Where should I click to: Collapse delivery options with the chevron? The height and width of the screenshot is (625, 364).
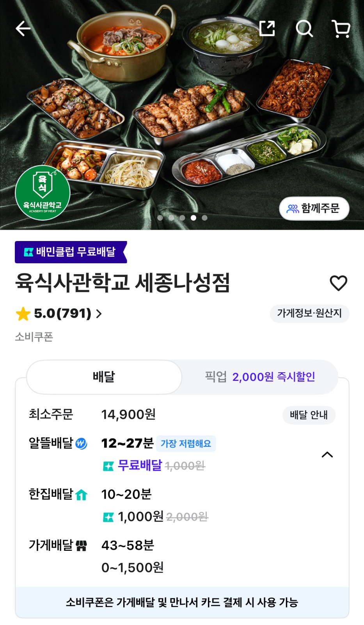click(x=327, y=455)
